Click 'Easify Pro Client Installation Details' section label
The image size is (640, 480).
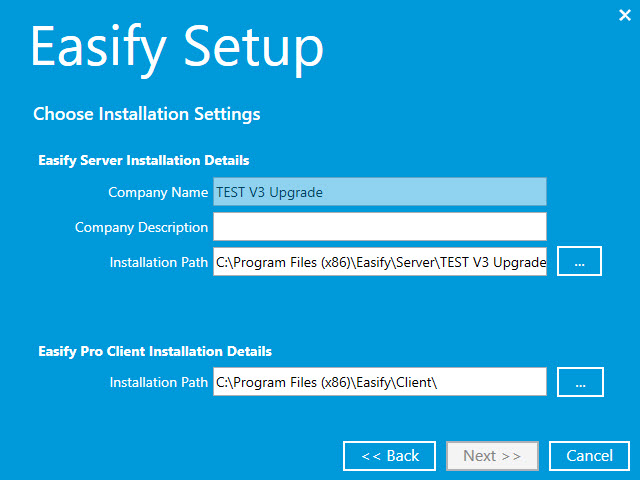click(155, 351)
